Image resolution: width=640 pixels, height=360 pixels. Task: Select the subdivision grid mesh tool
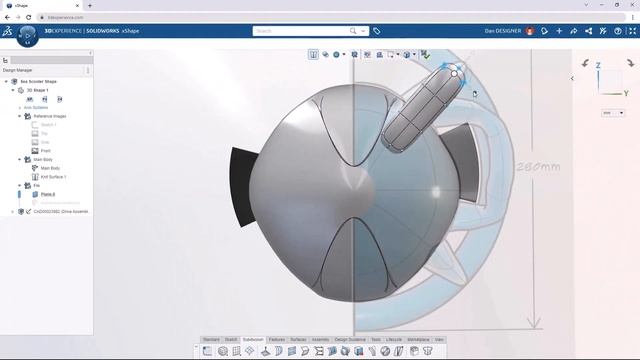(236, 351)
